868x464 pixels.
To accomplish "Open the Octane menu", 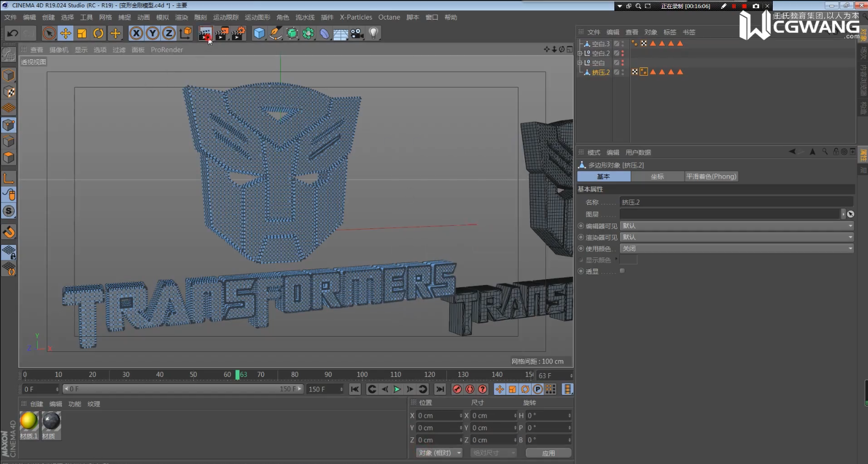I will pyautogui.click(x=389, y=17).
